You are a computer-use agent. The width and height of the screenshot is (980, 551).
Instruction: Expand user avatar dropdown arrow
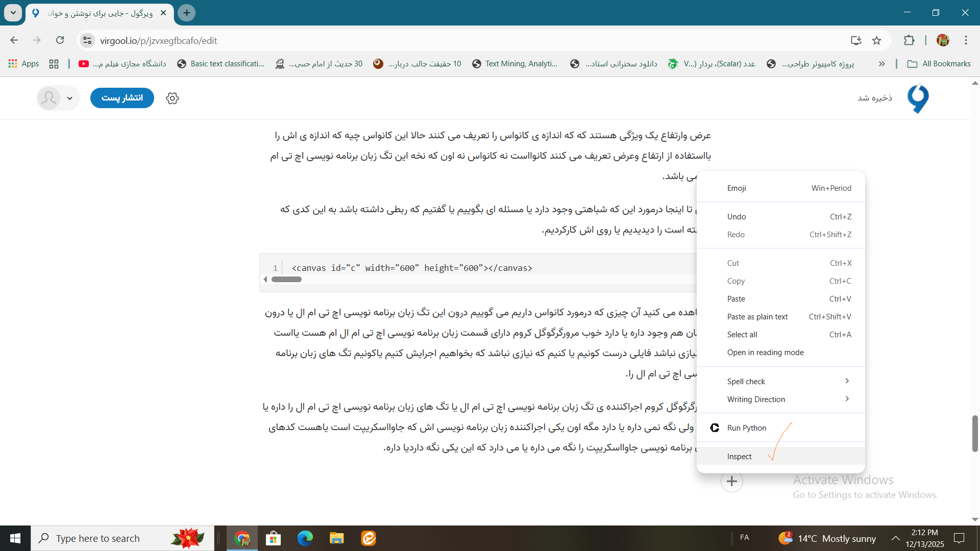pyautogui.click(x=70, y=98)
